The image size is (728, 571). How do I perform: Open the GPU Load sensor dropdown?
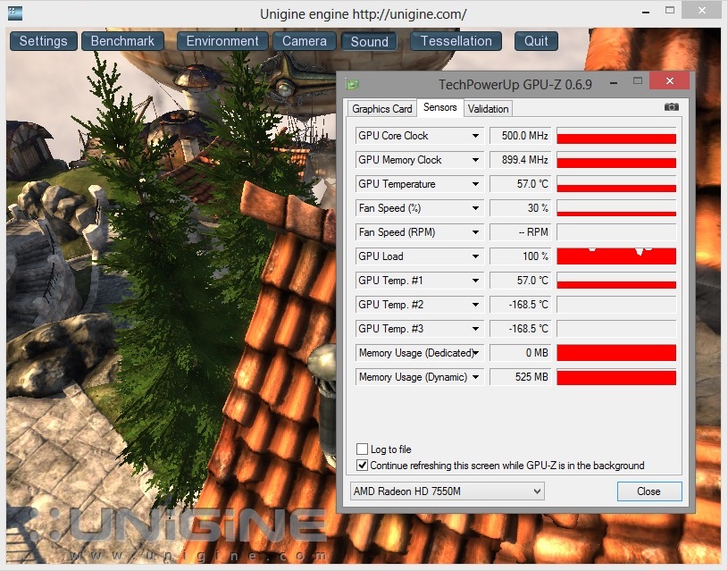click(475, 256)
